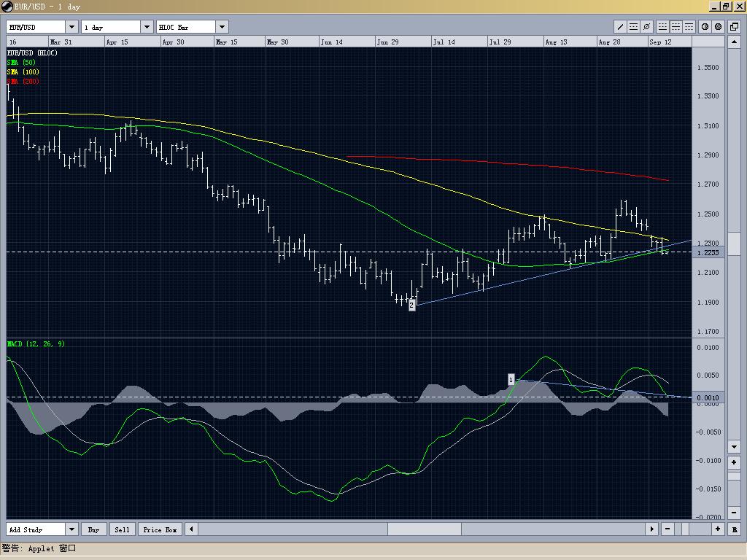Select the horizontal line drawing tool
Screen dimensions: 747x560
(632, 26)
